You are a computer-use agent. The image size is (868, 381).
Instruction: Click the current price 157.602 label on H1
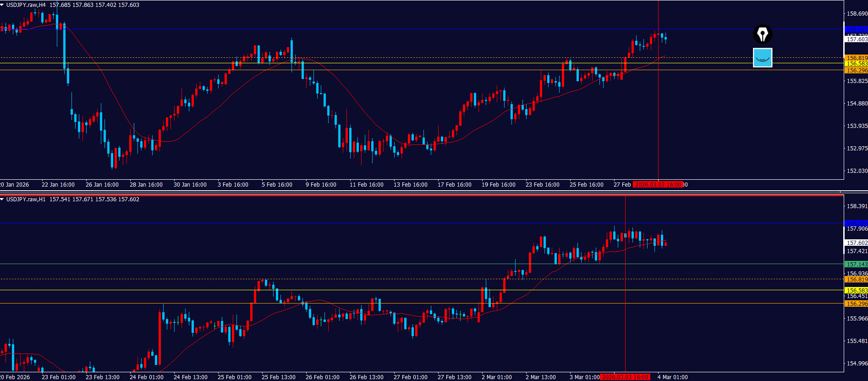[x=856, y=243]
